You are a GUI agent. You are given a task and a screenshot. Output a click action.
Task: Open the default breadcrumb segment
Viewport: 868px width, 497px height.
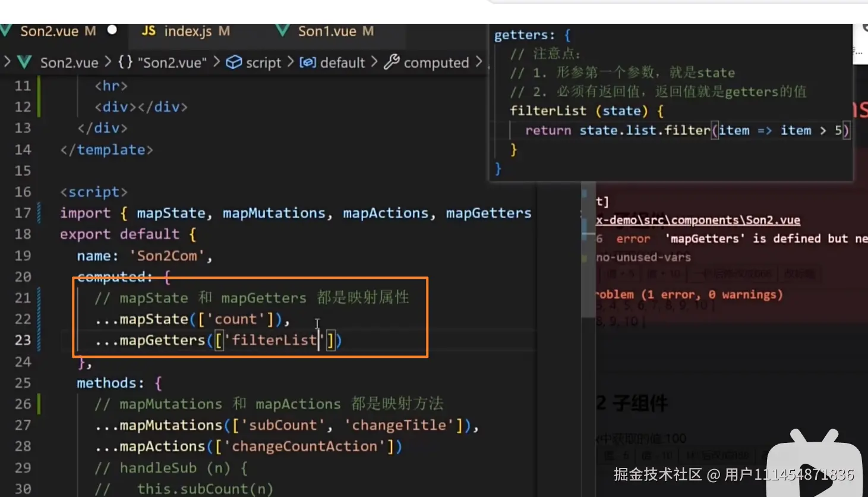pyautogui.click(x=342, y=62)
